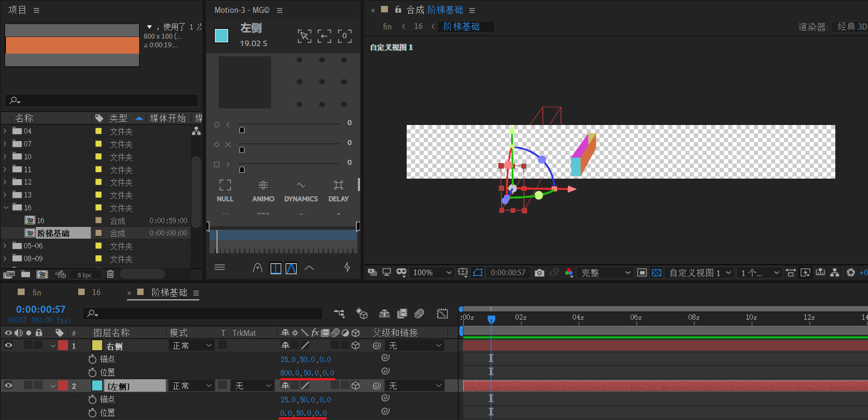Screen dimensions: 868x420
Task: Click stopwatch for 右侧 layer 锚点
Action: (92, 359)
